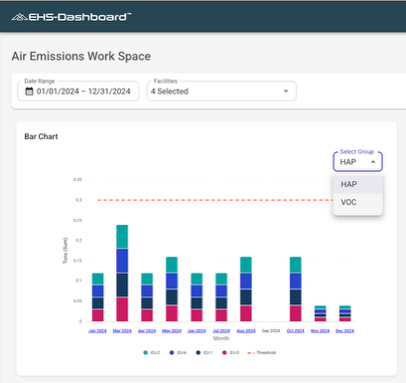Open the Aug 2024 month link
Viewport: 406px width, 383px height.
[x=246, y=331]
